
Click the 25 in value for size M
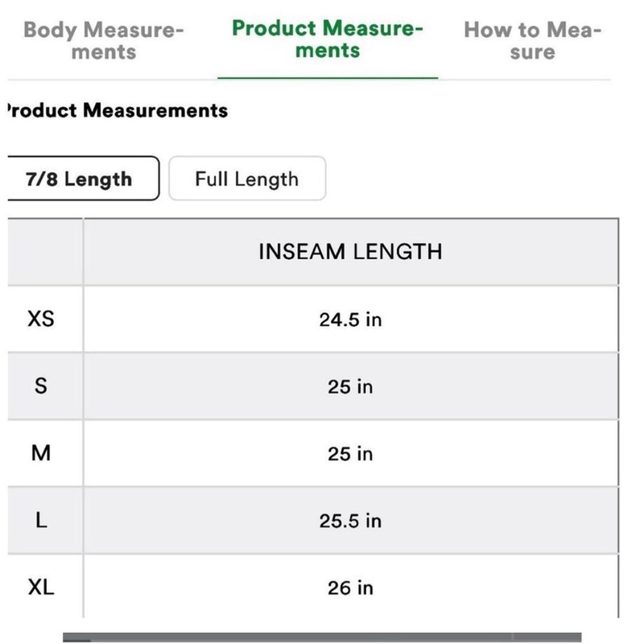(350, 454)
